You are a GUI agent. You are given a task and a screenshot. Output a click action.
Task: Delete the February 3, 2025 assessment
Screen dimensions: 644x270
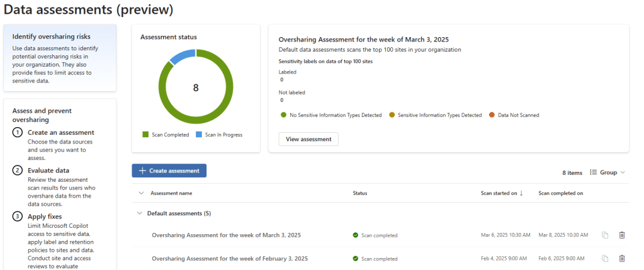(622, 258)
